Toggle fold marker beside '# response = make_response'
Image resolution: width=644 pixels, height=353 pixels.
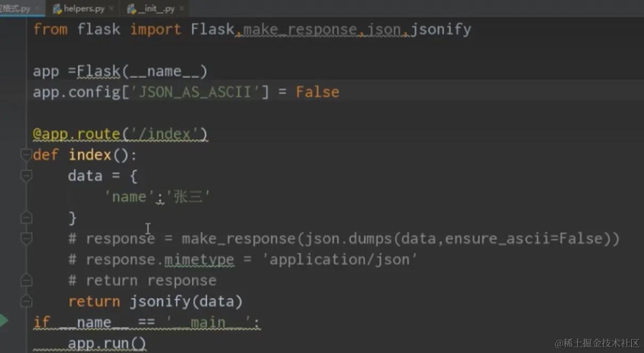26,239
